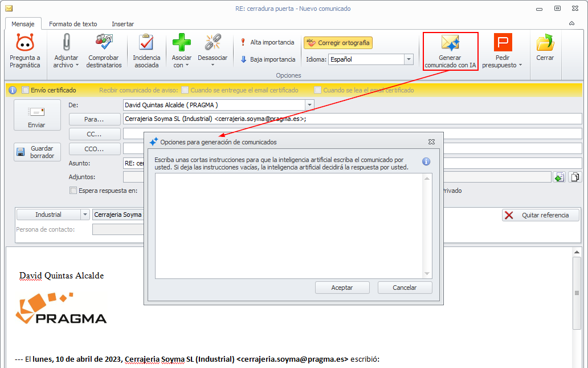The width and height of the screenshot is (588, 368).
Task: Collapse the ribbon with arrow
Action: [x=571, y=23]
